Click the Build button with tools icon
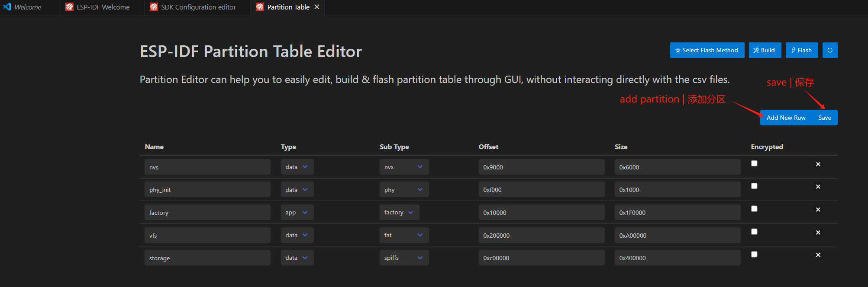The width and height of the screenshot is (868, 287). [x=765, y=50]
